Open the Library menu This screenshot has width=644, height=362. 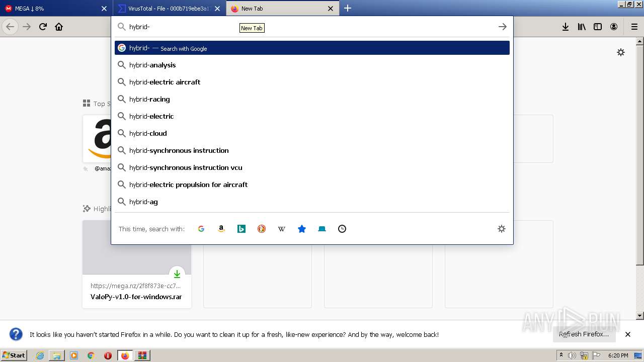pos(582,27)
